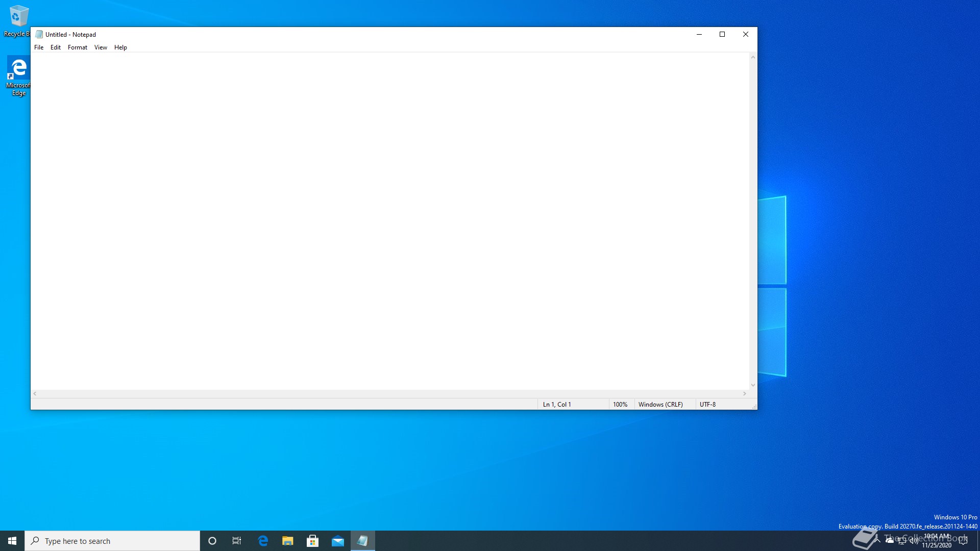Click the Notepad taskbar button
980x551 pixels.
coord(362,541)
